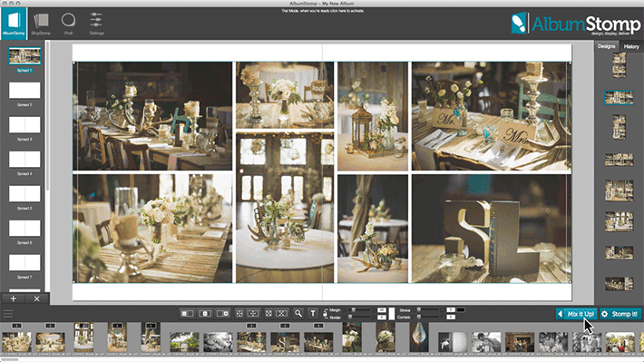Toggle the margin/border lock icon
The width and height of the screenshot is (644, 362).
(x=326, y=314)
